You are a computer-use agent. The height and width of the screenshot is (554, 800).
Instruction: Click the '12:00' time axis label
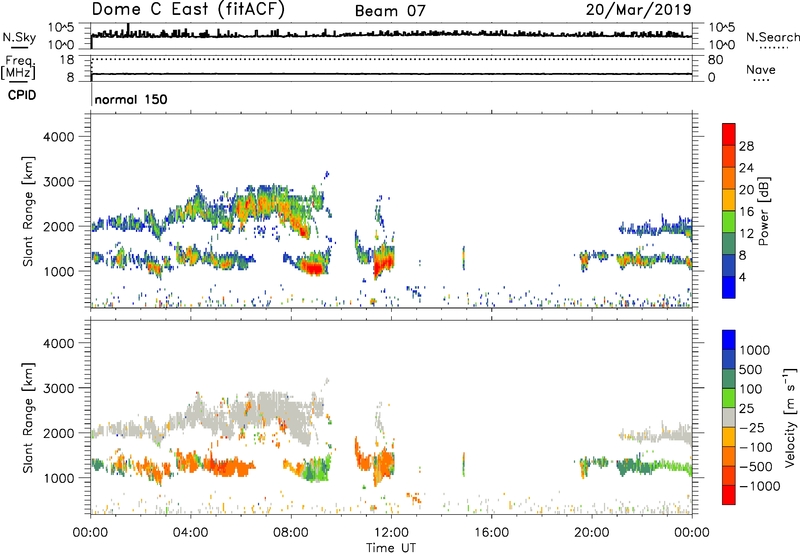(391, 533)
